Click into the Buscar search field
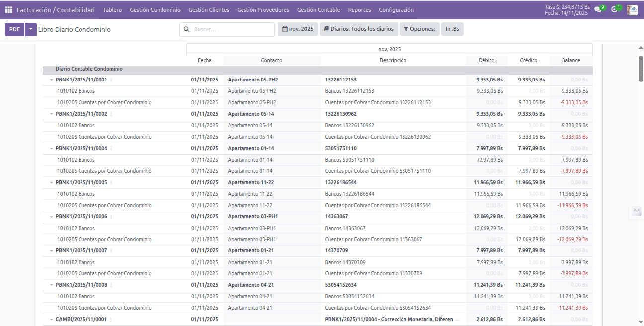644x326 pixels. click(231, 29)
